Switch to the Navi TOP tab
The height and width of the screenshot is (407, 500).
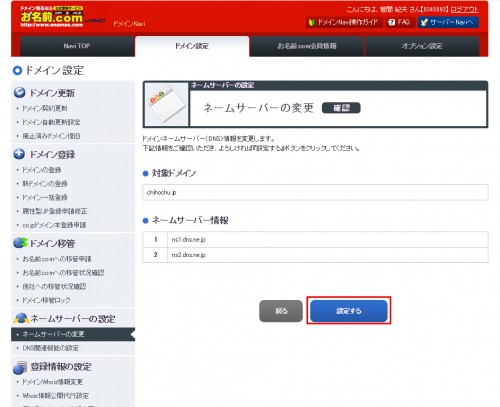[77, 46]
